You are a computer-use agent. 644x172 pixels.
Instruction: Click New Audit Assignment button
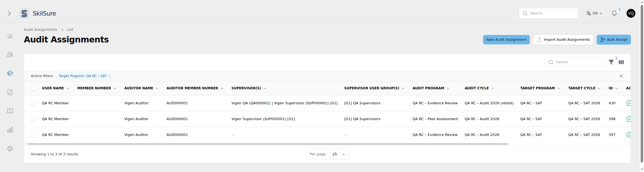point(506,40)
